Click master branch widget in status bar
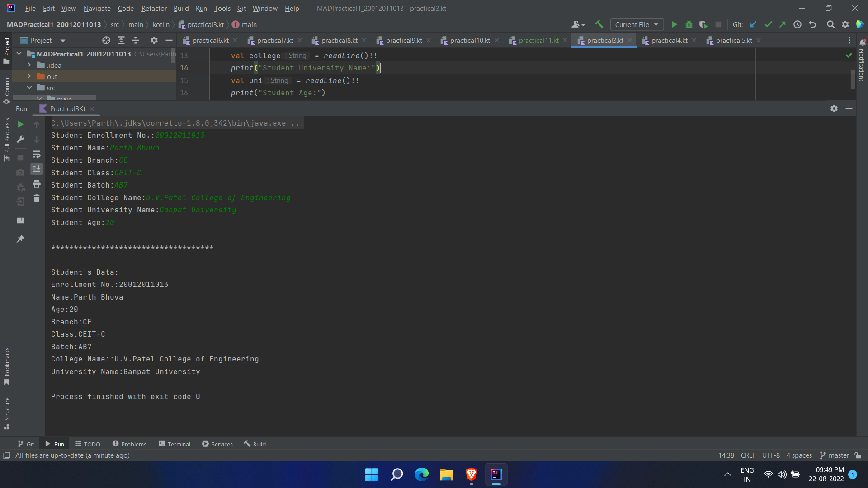Viewport: 868px width, 488px height. (x=835, y=455)
